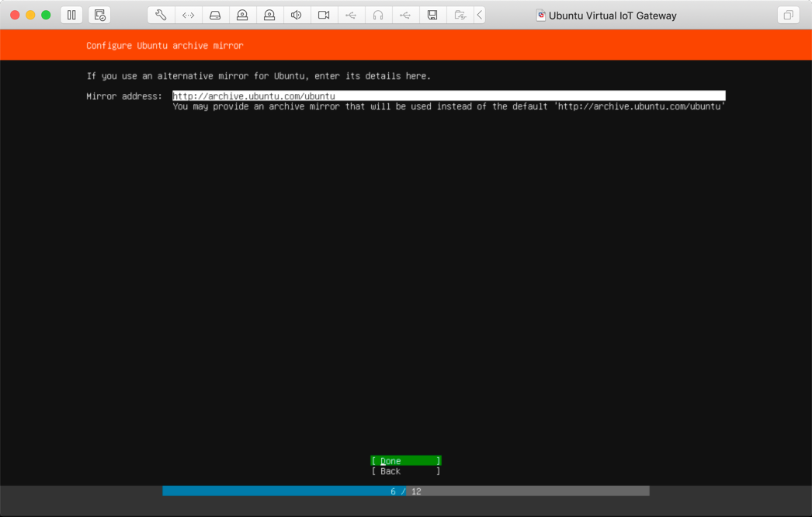
Task: Click the 'Mirror address:' label
Action: point(124,96)
